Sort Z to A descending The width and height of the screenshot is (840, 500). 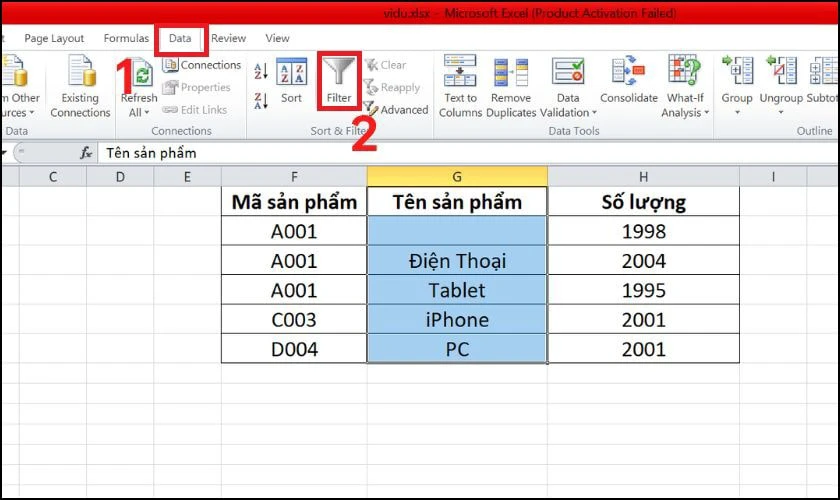(x=261, y=101)
